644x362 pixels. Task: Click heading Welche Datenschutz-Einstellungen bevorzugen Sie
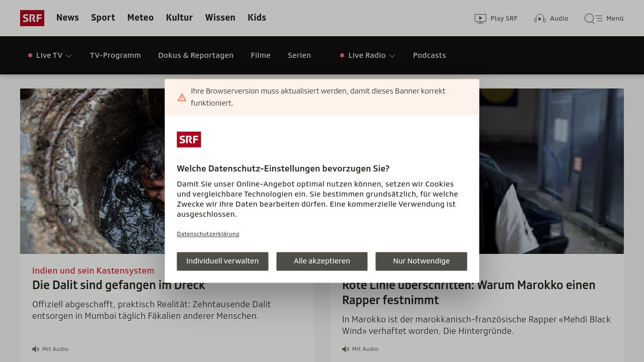click(x=283, y=169)
